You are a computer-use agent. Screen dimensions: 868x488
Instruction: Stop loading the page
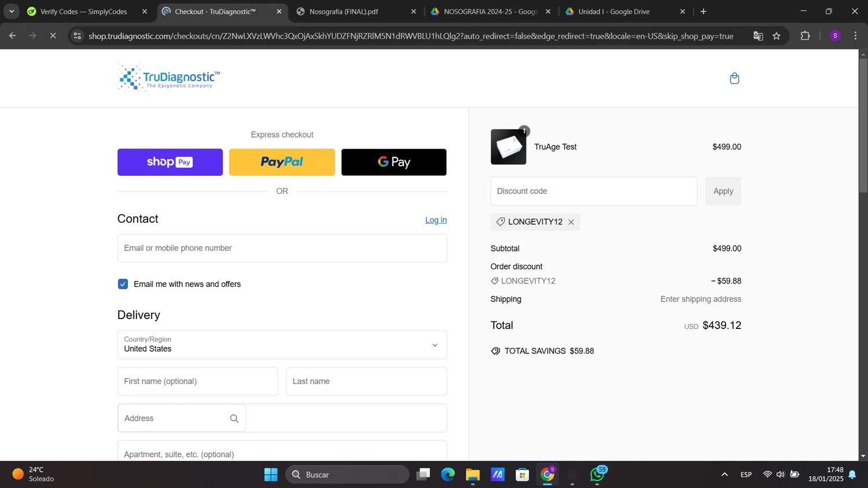click(x=53, y=36)
